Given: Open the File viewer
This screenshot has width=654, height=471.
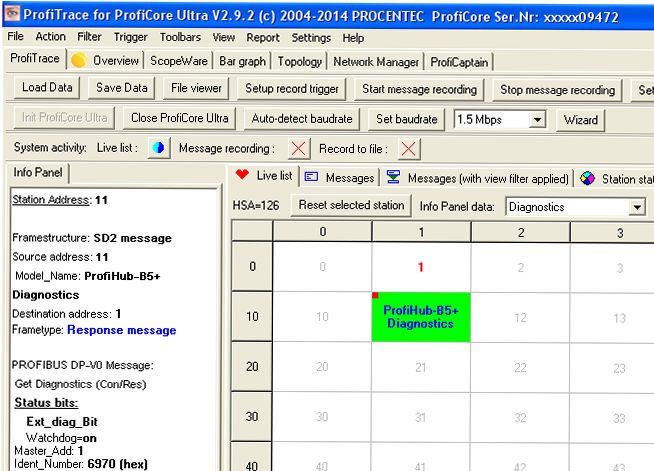Looking at the screenshot, I should tap(196, 88).
